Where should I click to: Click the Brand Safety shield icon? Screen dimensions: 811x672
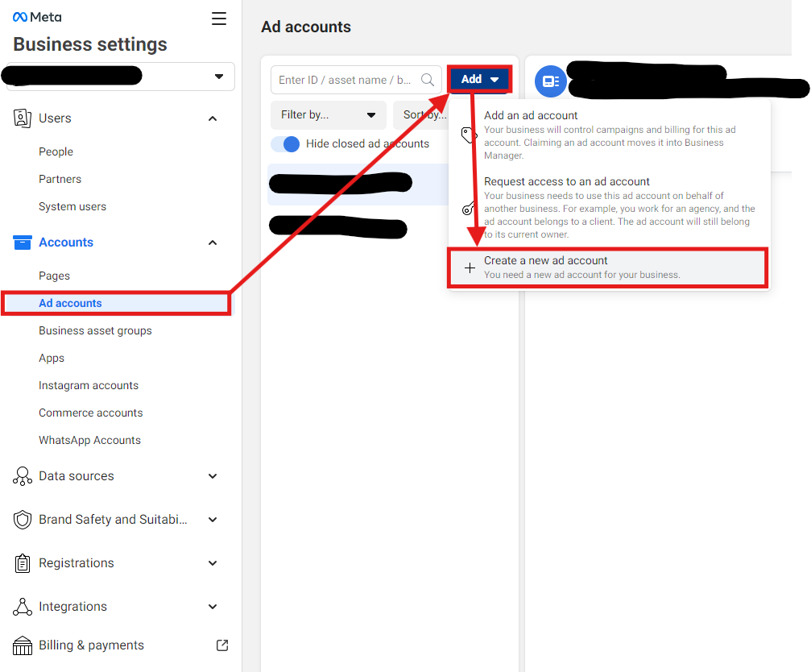point(23,520)
